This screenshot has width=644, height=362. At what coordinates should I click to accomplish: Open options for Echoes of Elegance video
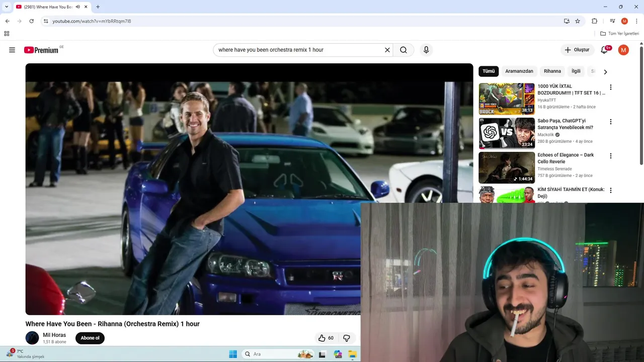(x=611, y=156)
